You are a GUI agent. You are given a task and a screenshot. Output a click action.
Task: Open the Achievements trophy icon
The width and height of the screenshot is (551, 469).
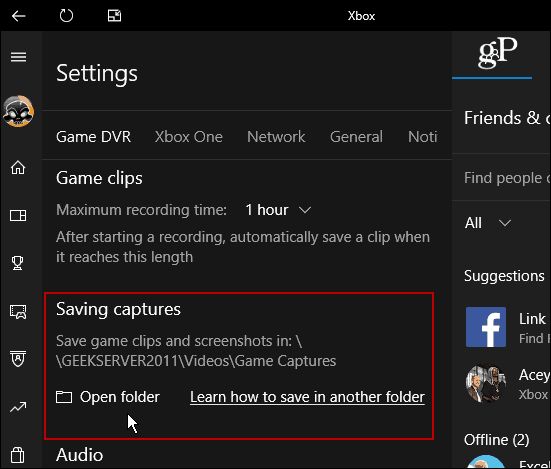(x=18, y=263)
